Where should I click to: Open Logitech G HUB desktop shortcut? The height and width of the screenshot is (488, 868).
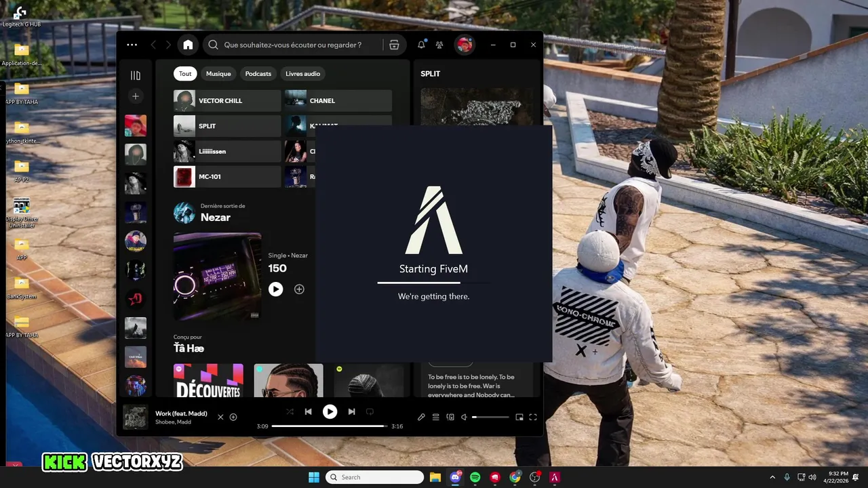point(21,16)
